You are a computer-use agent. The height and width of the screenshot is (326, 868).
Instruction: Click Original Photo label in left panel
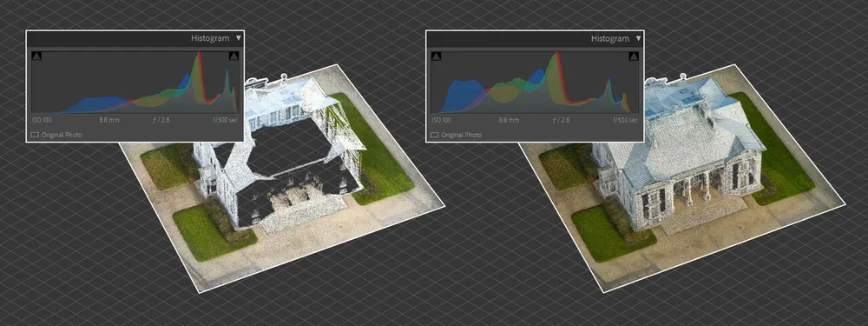[62, 135]
